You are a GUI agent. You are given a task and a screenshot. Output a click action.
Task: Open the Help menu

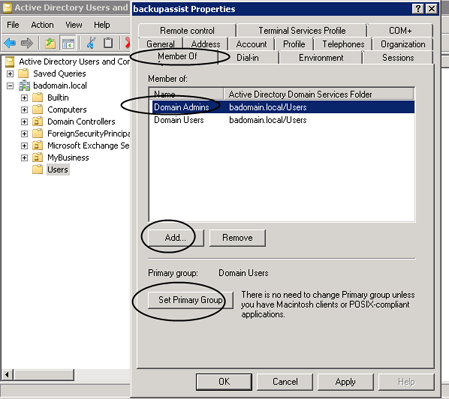tap(102, 25)
